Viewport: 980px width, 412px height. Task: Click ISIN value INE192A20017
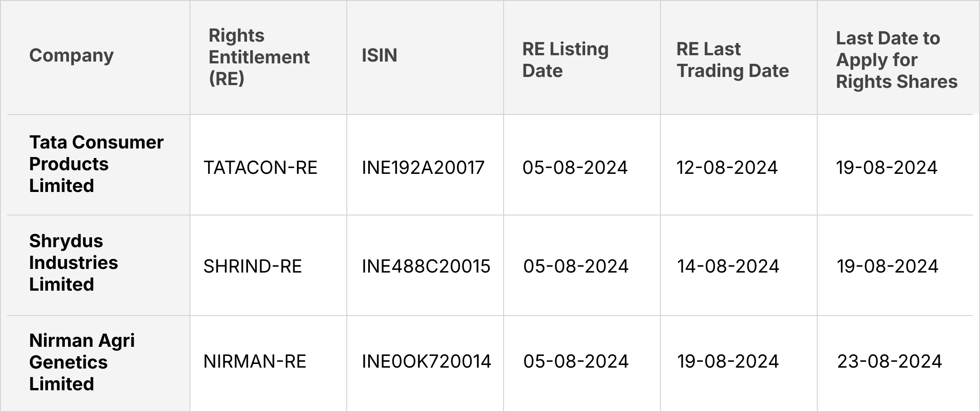point(423,168)
